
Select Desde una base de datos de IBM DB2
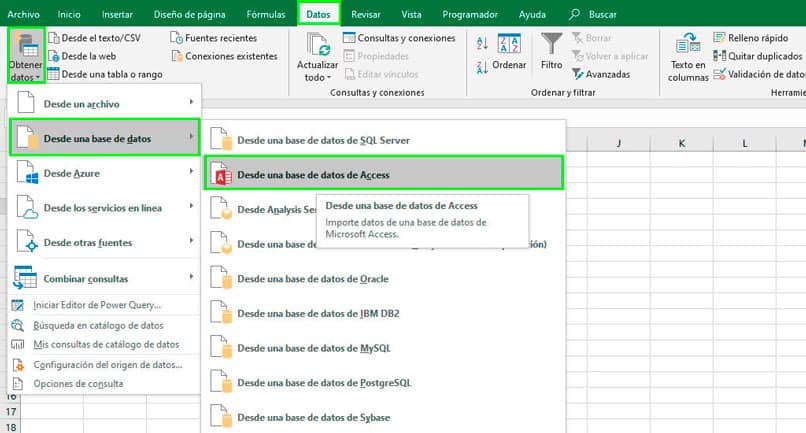click(384, 313)
